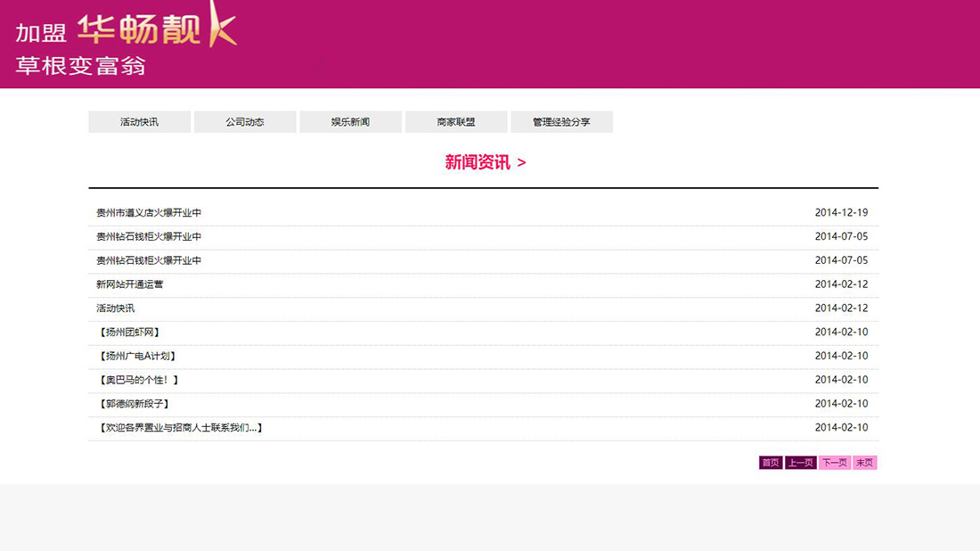Jump to first page with 首页 button
Image resolution: width=980 pixels, height=551 pixels.
coord(770,463)
